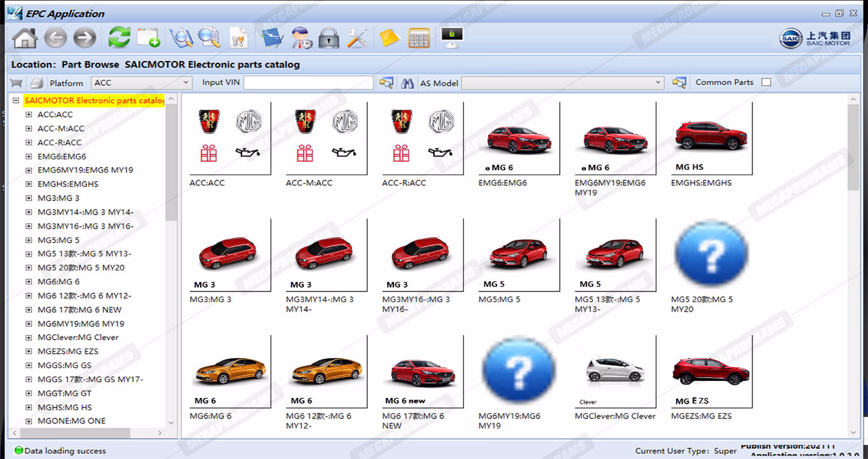This screenshot has width=868, height=459.
Task: Open the MG5 13款-:MG 5 MY13- thumbnail
Action: click(x=615, y=255)
